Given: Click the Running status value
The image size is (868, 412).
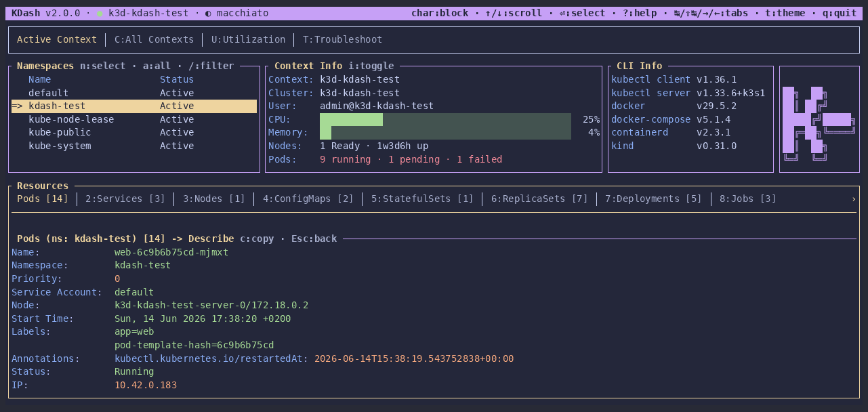Looking at the screenshot, I should [134, 371].
